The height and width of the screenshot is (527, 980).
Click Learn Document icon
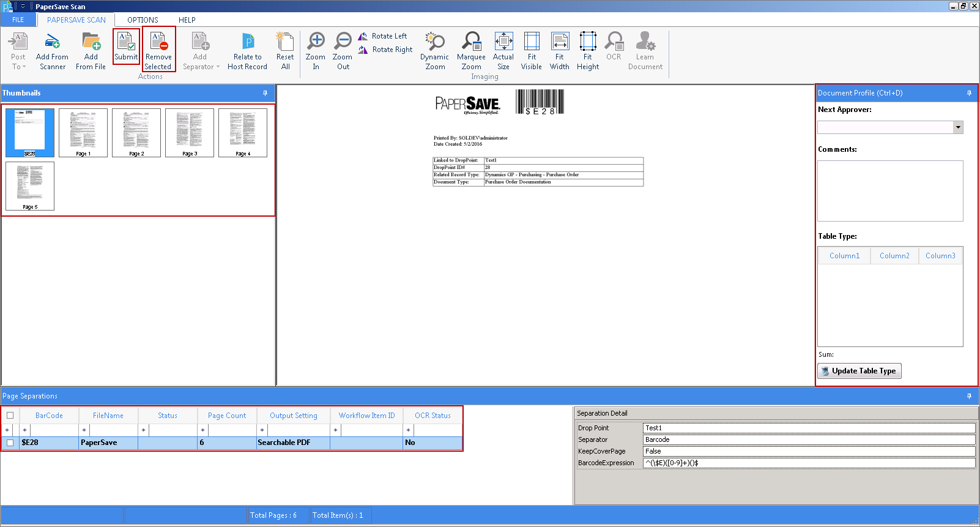click(x=645, y=52)
